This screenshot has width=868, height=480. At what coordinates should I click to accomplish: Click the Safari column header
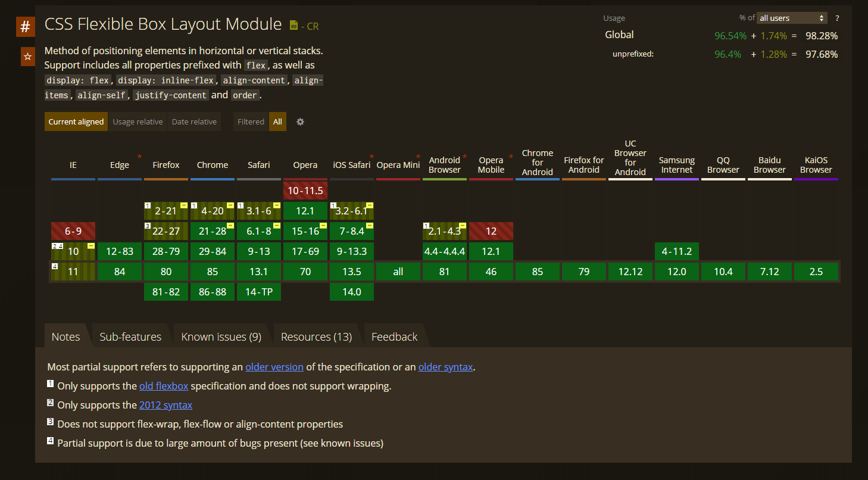(259, 165)
